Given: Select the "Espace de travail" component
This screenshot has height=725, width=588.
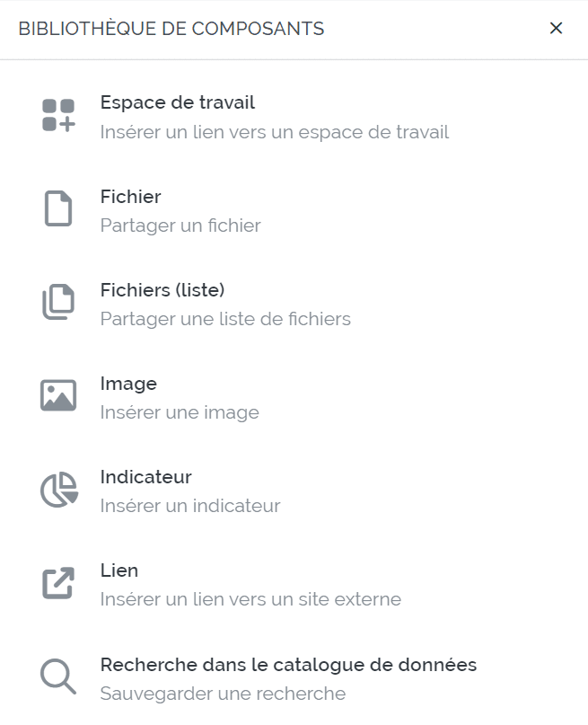Looking at the screenshot, I should click(x=178, y=102).
